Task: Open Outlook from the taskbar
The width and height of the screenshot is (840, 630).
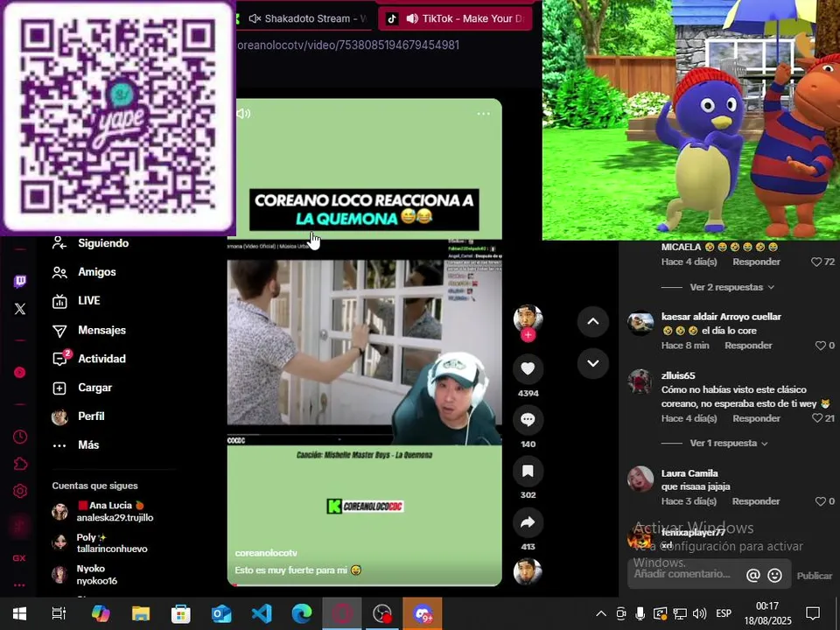Action: click(221, 613)
